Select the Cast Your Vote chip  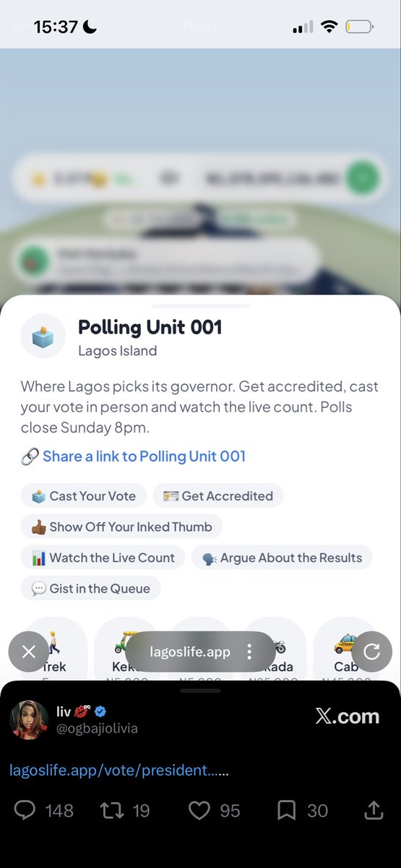coord(84,496)
